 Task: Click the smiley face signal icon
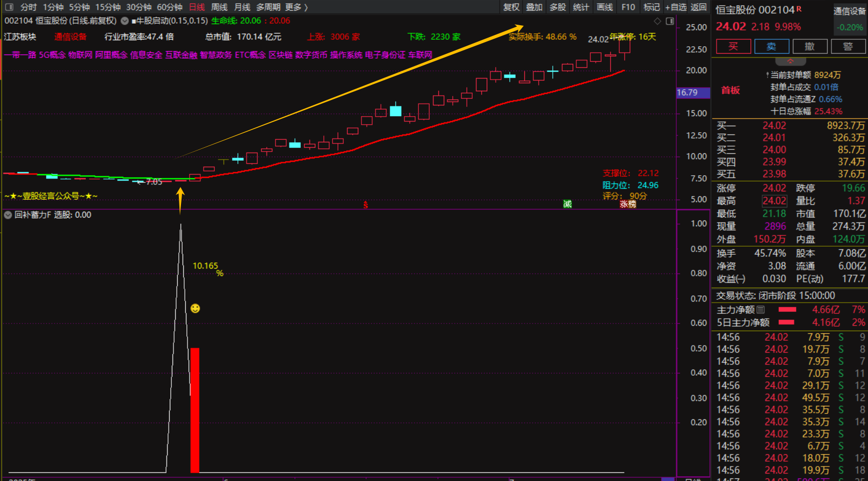tap(196, 308)
